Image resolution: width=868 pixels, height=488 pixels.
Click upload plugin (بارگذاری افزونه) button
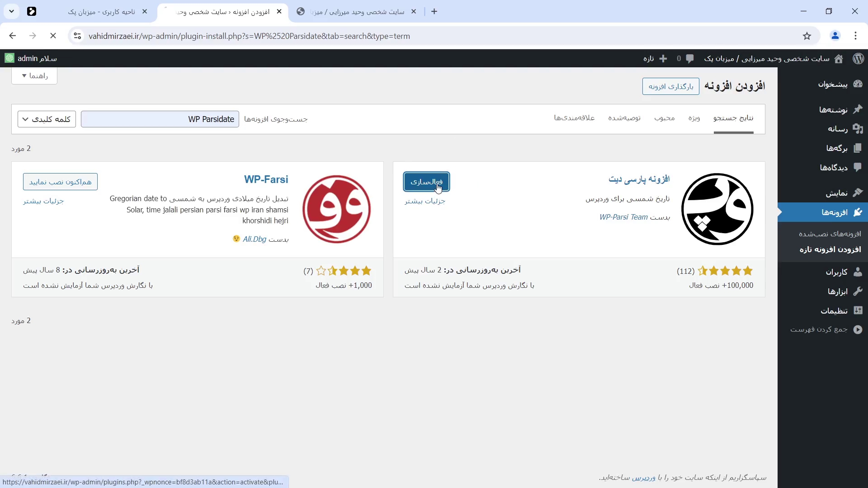(670, 86)
